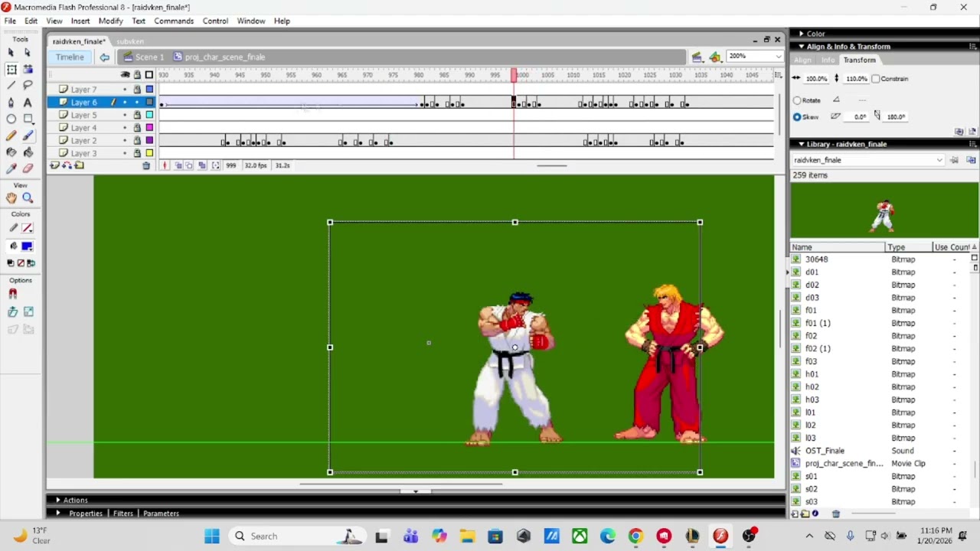Select the Brush tool
980x551 pixels.
coord(28,135)
